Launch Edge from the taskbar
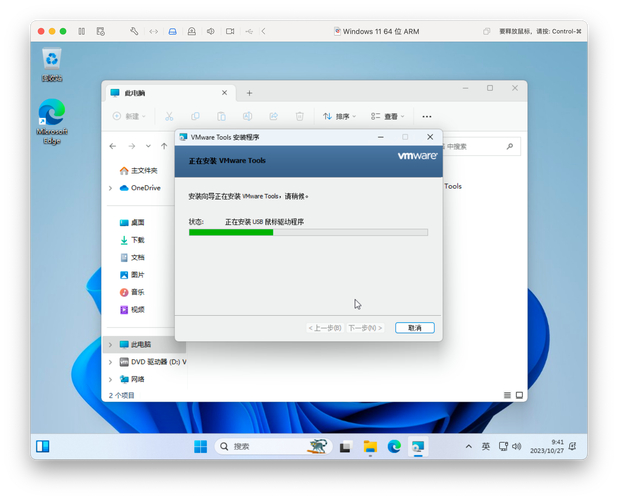The width and height of the screenshot is (618, 500). pyautogui.click(x=394, y=446)
